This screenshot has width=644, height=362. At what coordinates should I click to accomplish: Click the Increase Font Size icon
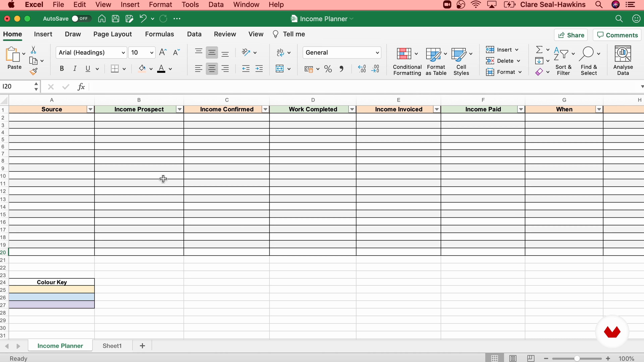(x=163, y=52)
